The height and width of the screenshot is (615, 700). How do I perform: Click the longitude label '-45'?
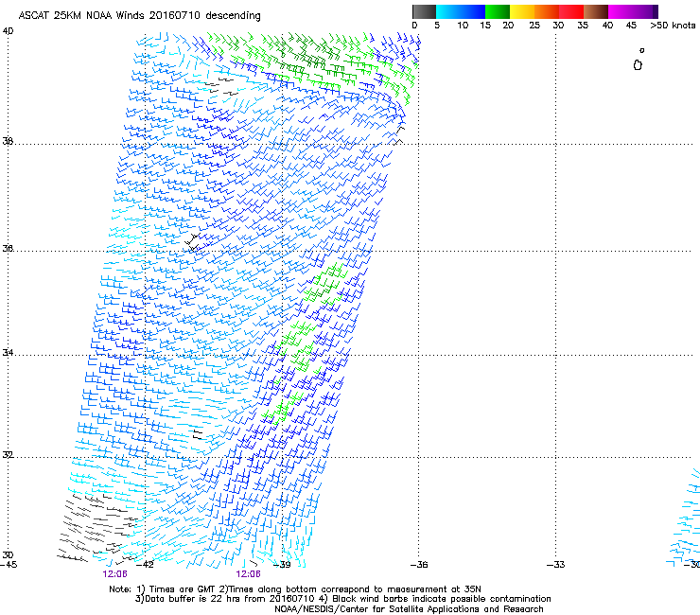tap(9, 565)
